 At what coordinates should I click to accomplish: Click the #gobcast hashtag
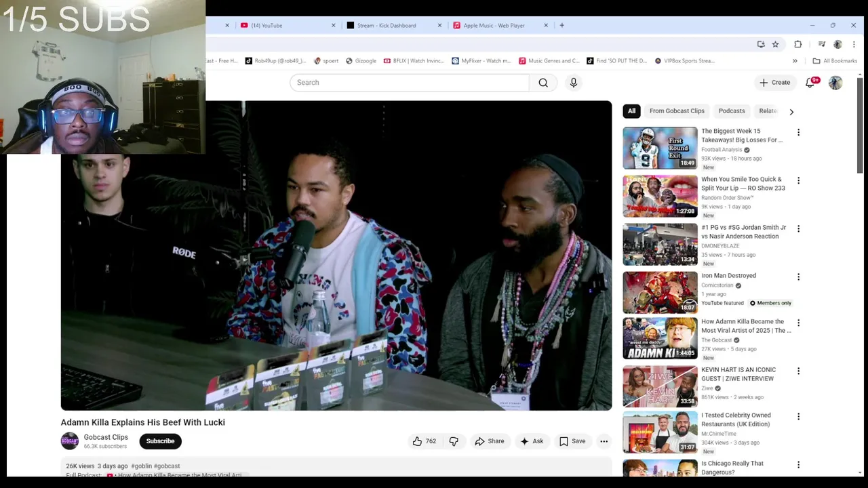click(167, 466)
